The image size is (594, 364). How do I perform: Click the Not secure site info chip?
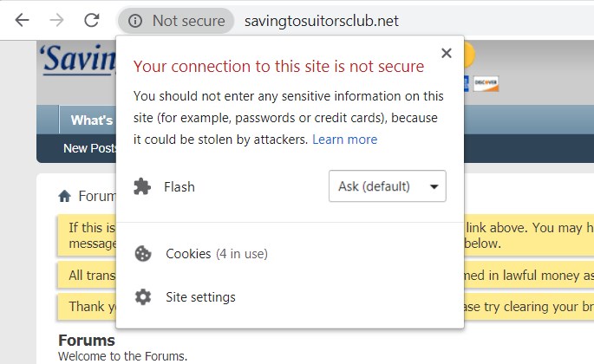coord(177,21)
